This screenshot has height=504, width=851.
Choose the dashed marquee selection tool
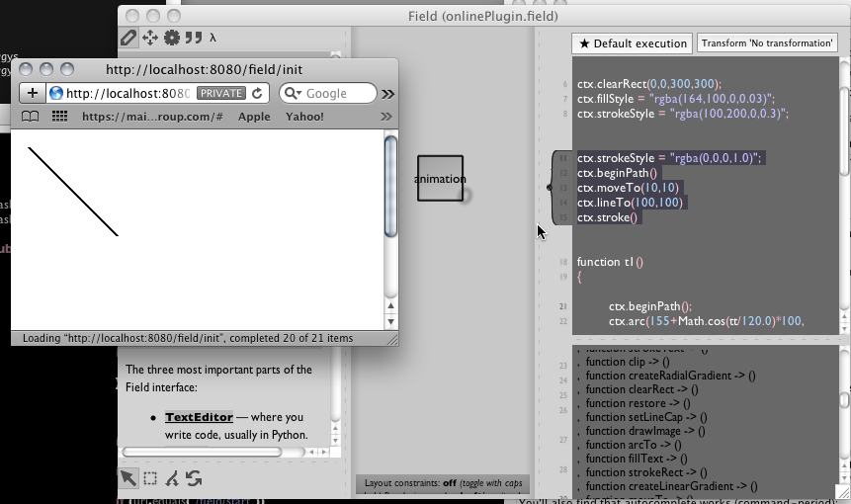[x=150, y=478]
